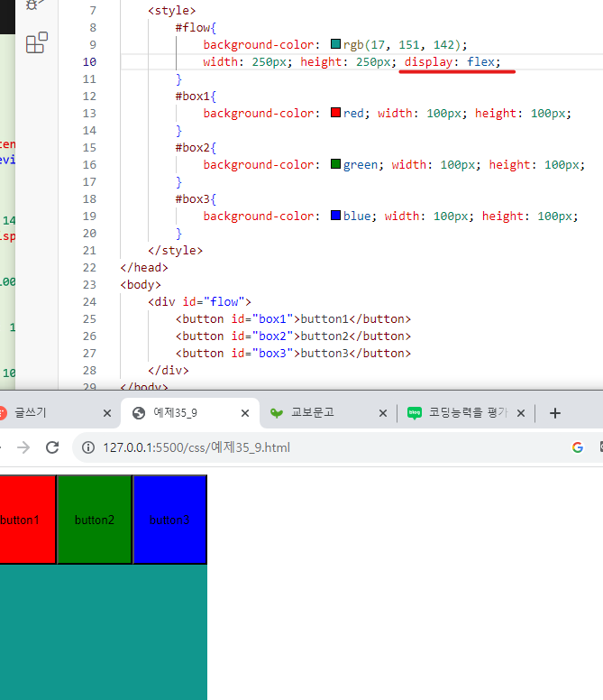Screen dimensions: 603x700
Task: Switch to the 예제35_9 browser tab
Action: coord(190,413)
